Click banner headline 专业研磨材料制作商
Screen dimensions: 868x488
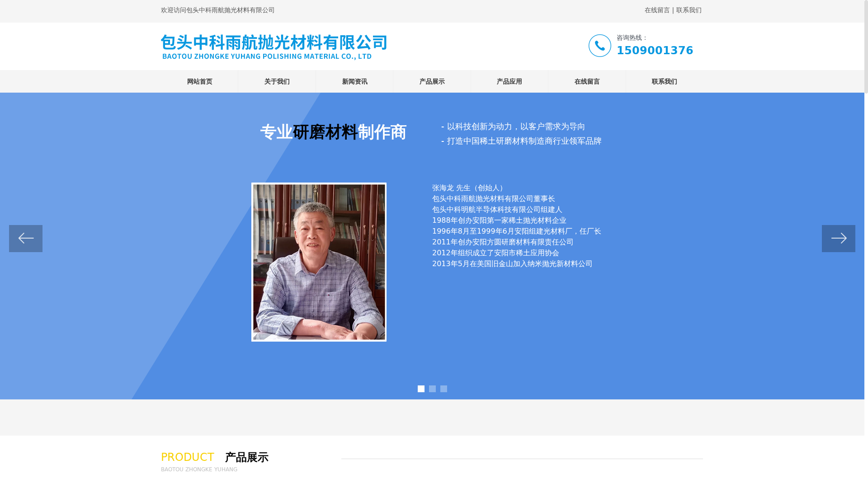pos(333,132)
